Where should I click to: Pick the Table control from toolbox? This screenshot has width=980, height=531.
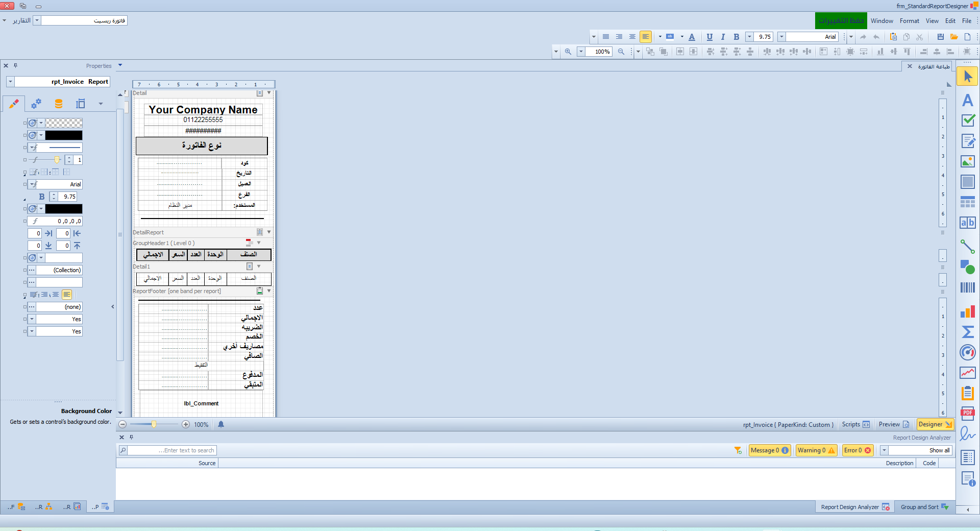click(x=967, y=202)
